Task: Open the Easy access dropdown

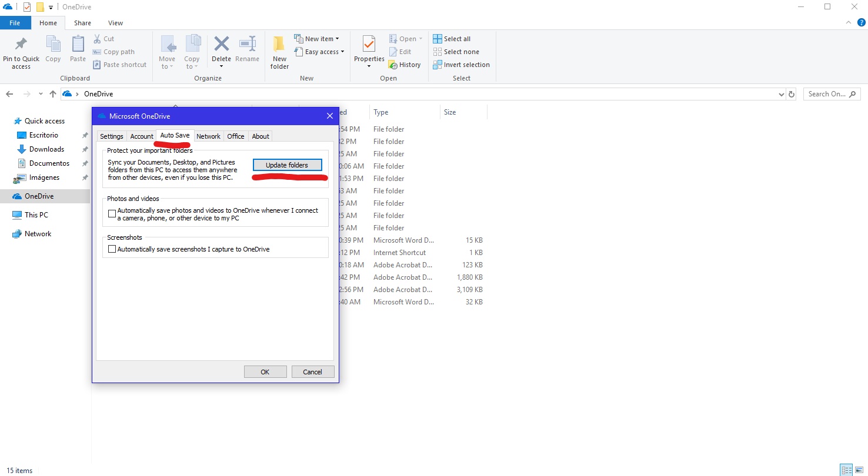Action: 319,52
